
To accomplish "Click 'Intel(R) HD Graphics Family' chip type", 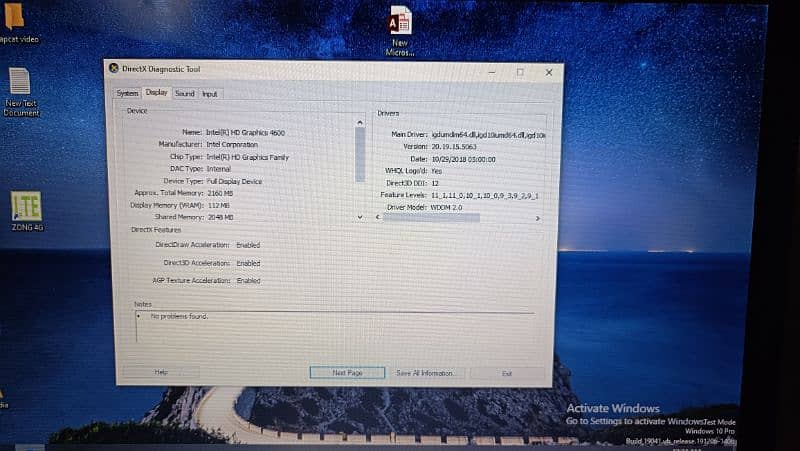I will 247,157.
